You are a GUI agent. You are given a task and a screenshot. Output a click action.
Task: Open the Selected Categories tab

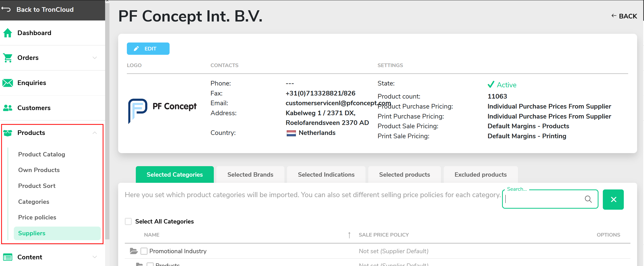pyautogui.click(x=175, y=174)
